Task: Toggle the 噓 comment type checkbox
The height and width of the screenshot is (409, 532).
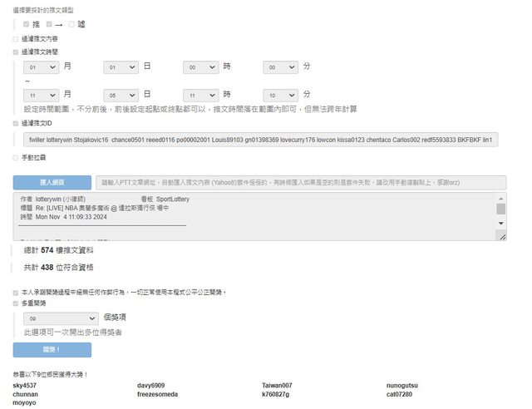Action: (x=71, y=24)
